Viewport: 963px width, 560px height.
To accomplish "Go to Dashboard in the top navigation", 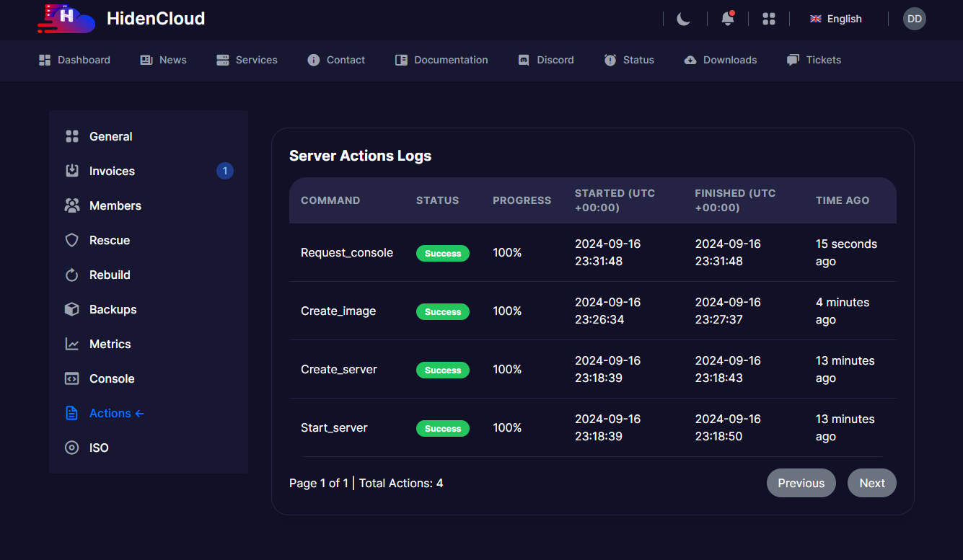I will point(75,60).
